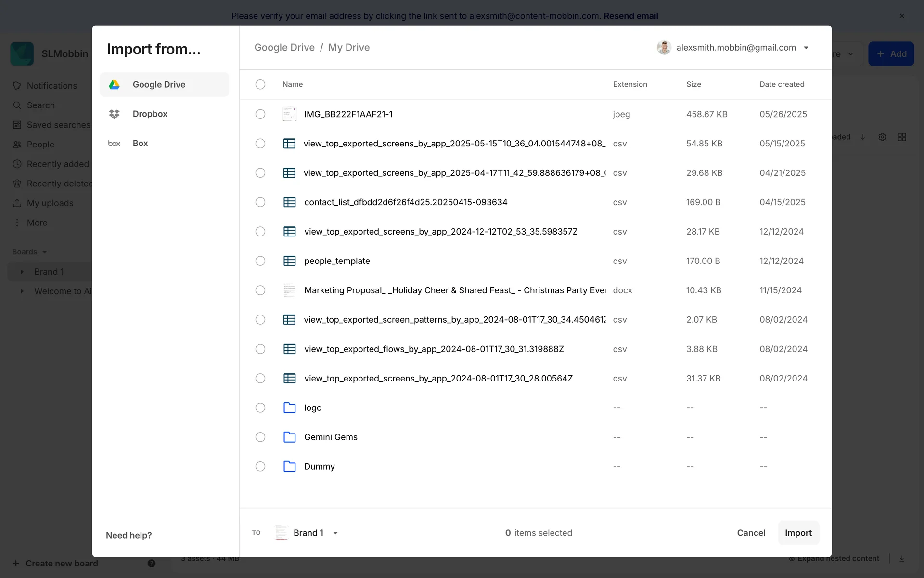Expand the Brand 1 board tree
This screenshot has height=578, width=924.
22,272
